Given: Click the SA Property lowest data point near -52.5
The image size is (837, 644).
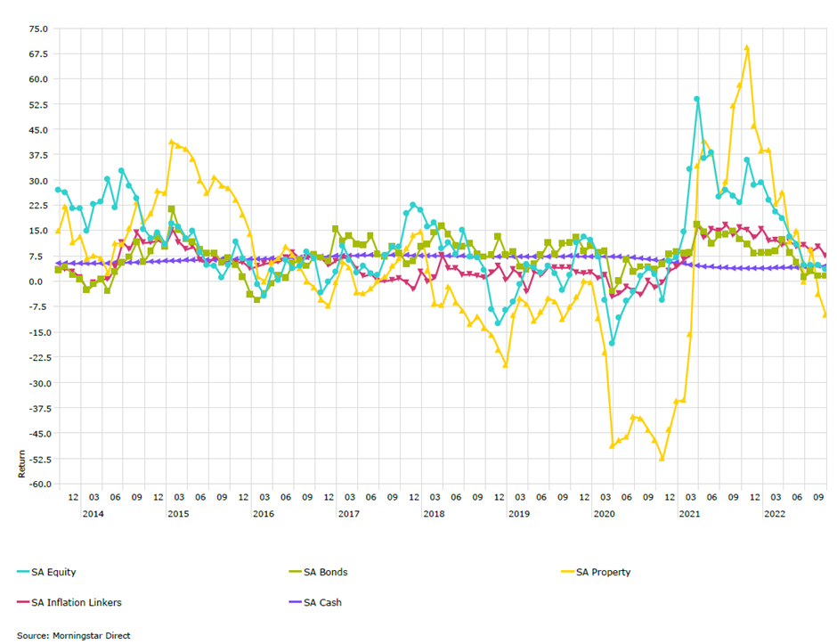Looking at the screenshot, I should [x=662, y=458].
